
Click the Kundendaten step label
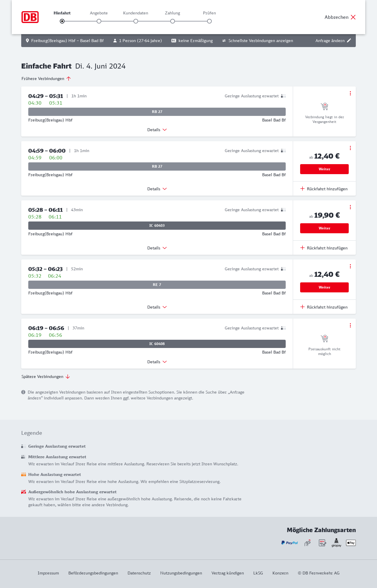[x=135, y=13]
